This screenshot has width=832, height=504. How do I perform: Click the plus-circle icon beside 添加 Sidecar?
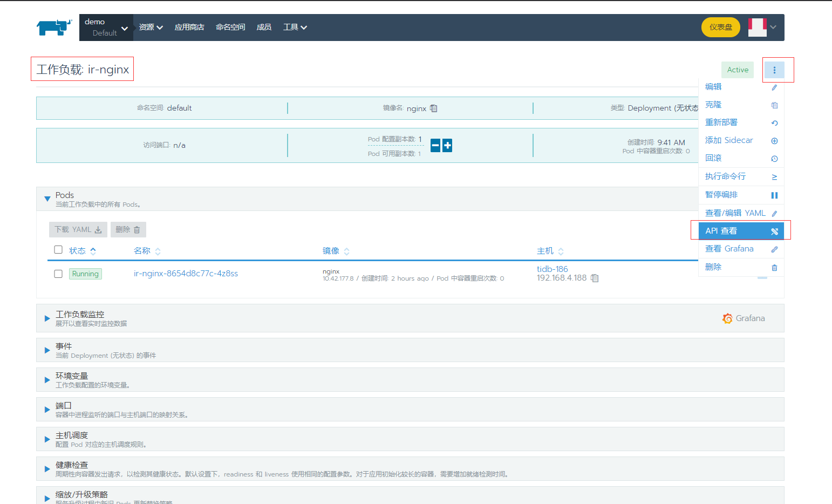(x=774, y=141)
